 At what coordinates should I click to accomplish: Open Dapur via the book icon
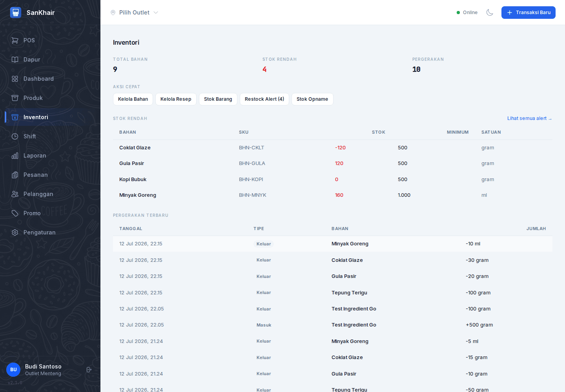[x=15, y=60]
